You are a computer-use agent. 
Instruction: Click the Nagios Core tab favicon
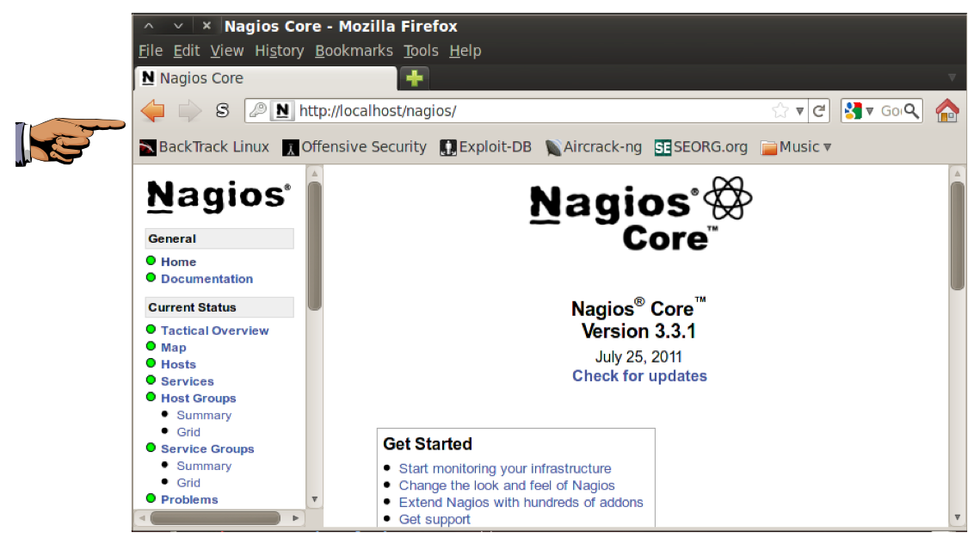click(148, 78)
